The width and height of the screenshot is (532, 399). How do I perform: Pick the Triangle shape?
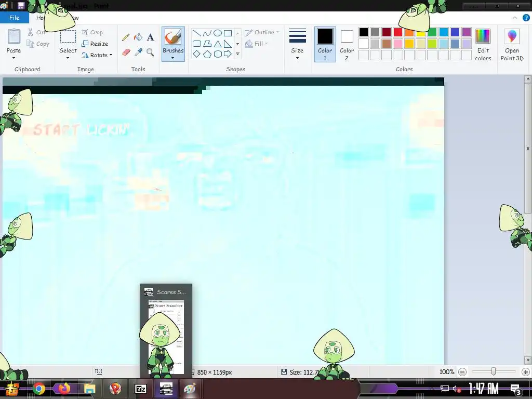[218, 44]
